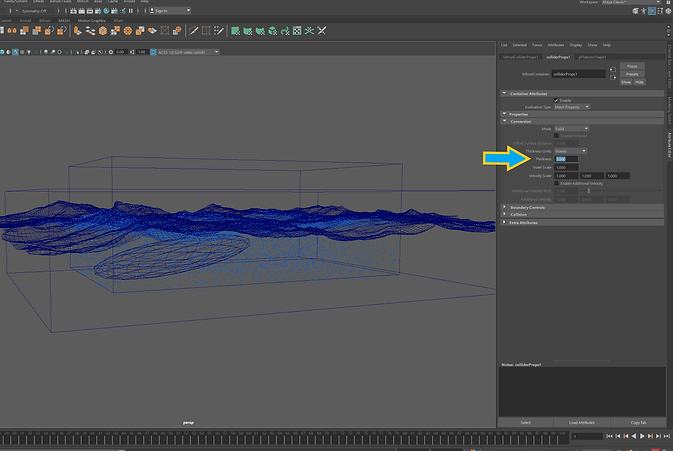Open the Selected menu in Attribute Editor
Screen dimensions: 673x451
coord(519,45)
